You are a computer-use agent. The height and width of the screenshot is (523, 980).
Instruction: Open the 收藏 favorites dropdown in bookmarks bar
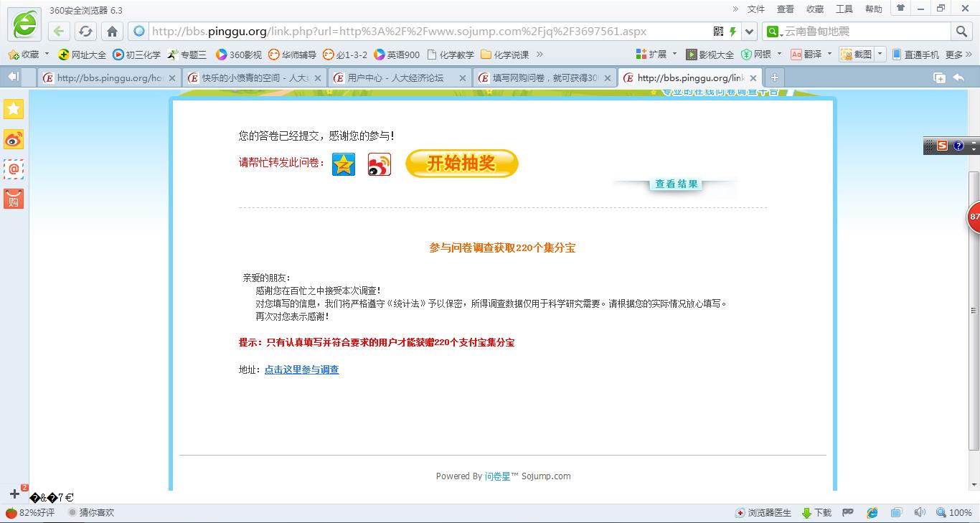(29, 55)
